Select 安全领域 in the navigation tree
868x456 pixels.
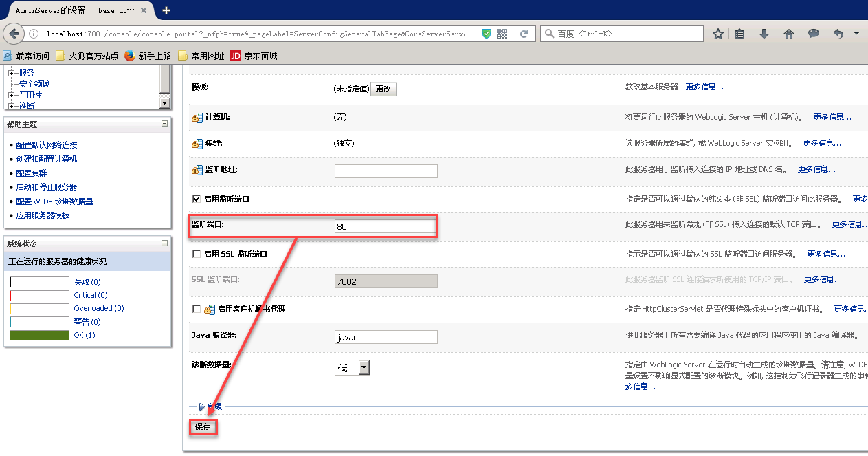click(x=34, y=84)
